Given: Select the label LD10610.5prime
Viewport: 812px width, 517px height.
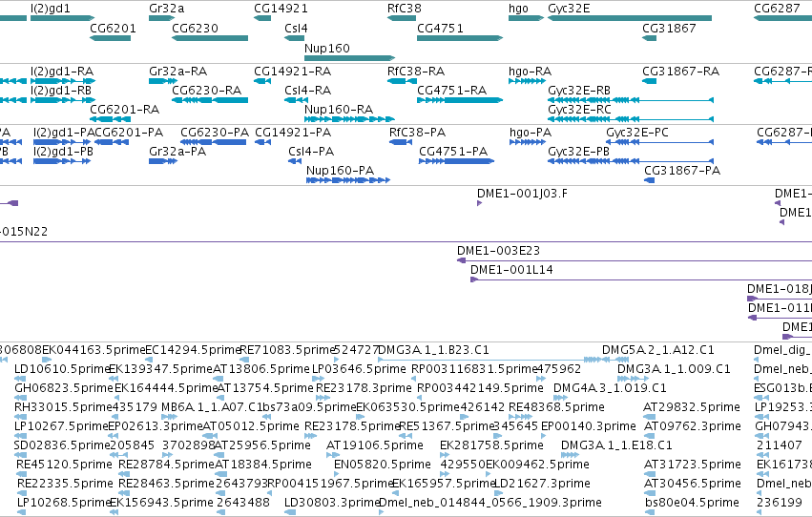Looking at the screenshot, I should (x=62, y=369).
